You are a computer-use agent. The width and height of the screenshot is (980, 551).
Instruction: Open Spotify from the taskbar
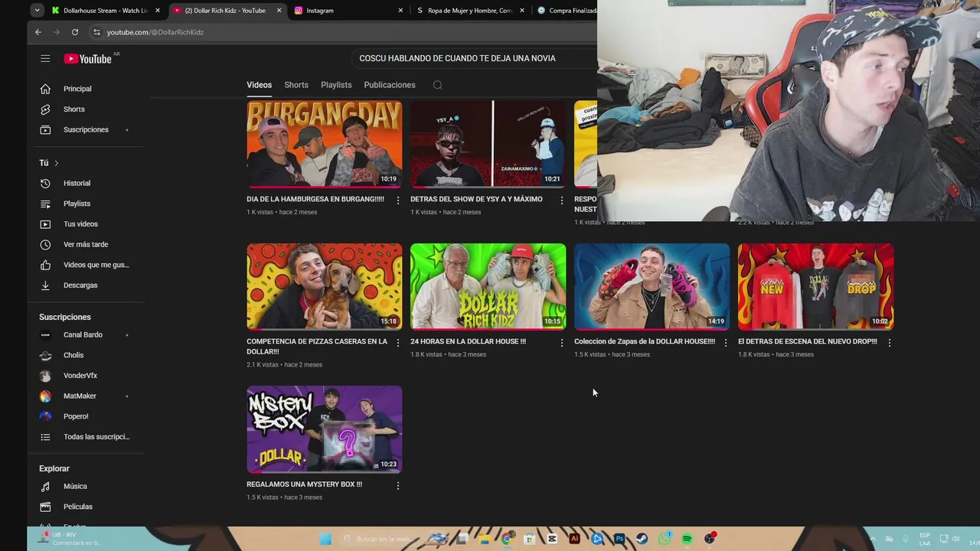[x=687, y=539]
